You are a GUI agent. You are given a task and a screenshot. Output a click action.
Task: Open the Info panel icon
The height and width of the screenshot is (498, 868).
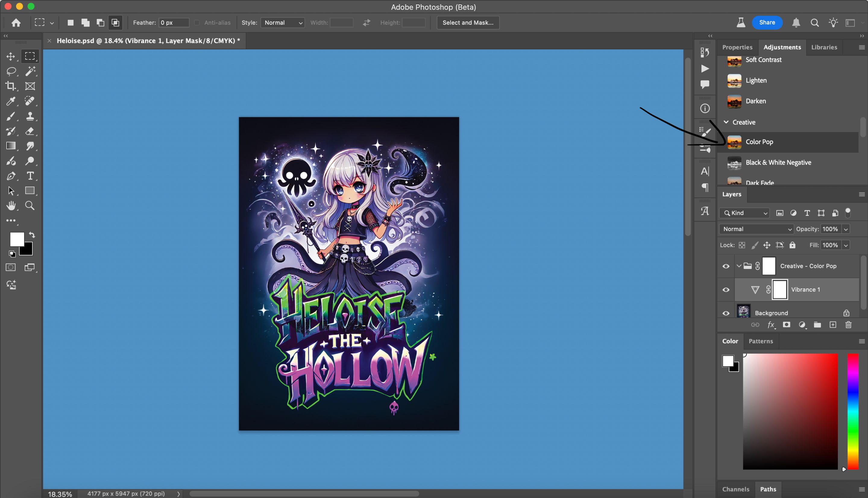tap(705, 109)
